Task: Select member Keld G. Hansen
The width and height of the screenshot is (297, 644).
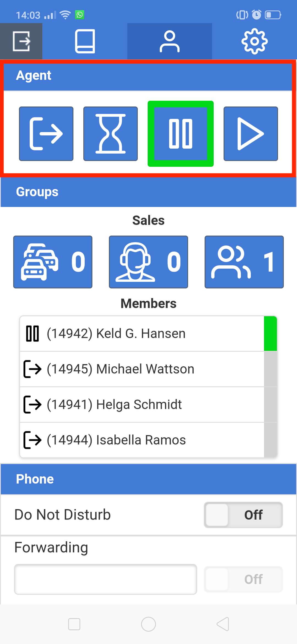Action: [x=142, y=334]
